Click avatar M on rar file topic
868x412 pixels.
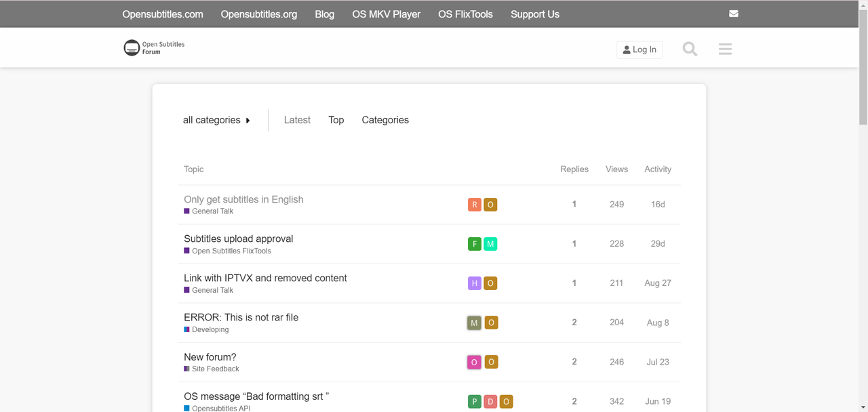(474, 323)
